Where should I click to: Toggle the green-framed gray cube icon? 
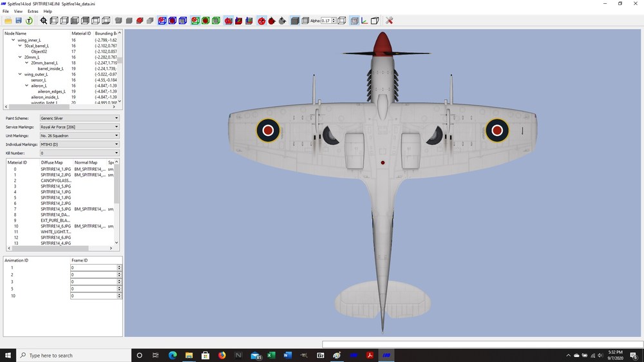(x=216, y=21)
